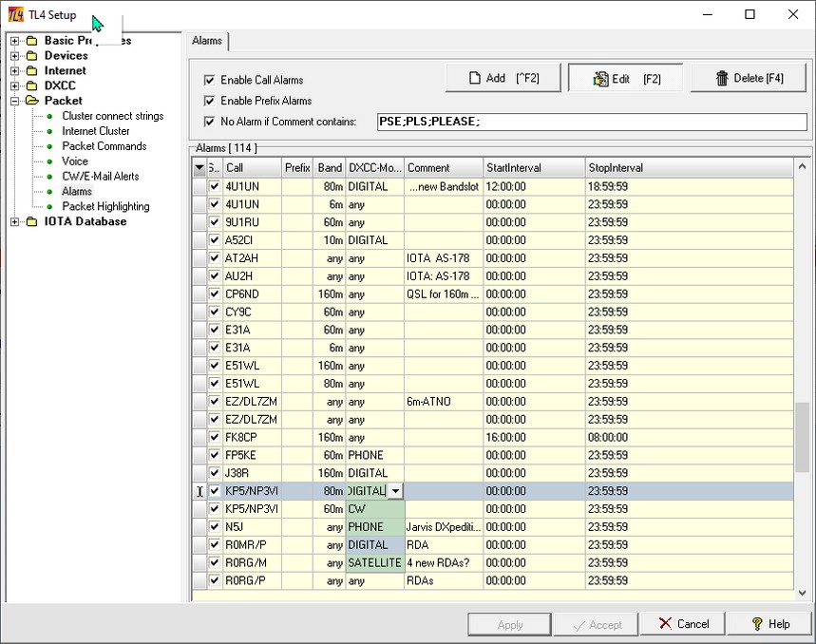Click the edit icon on Edit button
The image size is (816, 644).
click(x=600, y=79)
